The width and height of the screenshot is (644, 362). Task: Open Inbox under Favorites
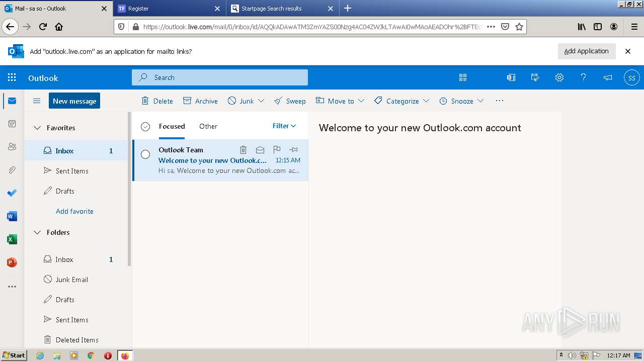pos(76,151)
